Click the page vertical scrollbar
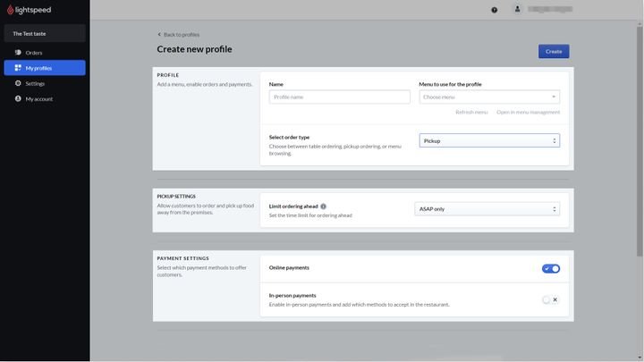Viewport: 644px width, 362px height. [640, 139]
